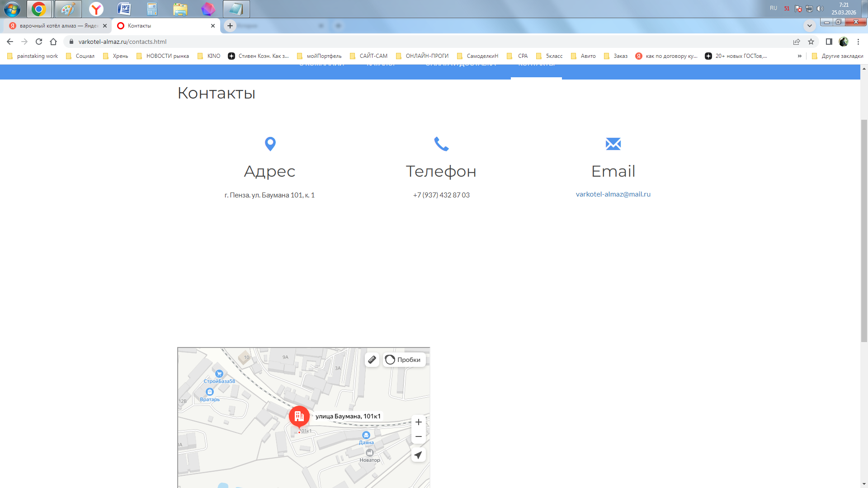Expand hidden bookmarks chevron

[x=799, y=56]
